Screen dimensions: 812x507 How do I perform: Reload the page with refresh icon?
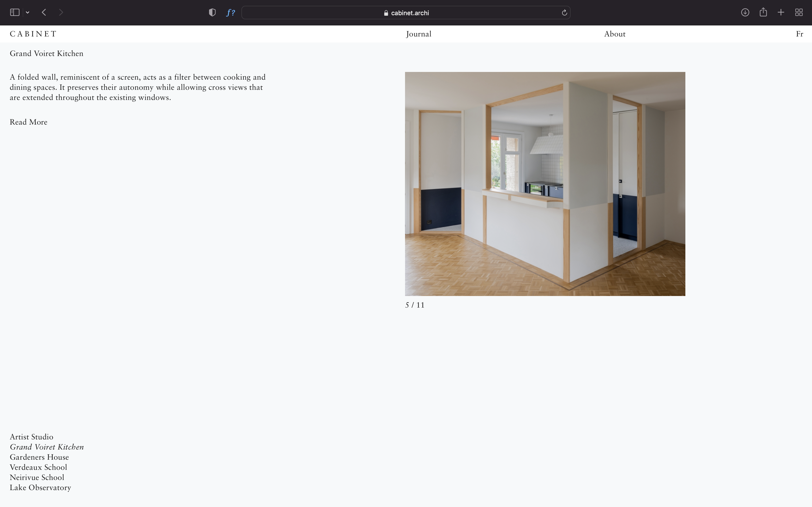point(564,13)
